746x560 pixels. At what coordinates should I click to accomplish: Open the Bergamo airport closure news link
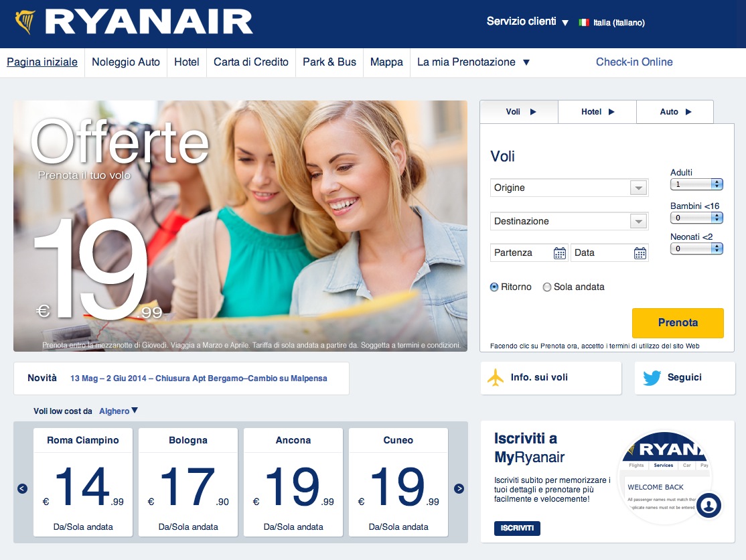click(199, 378)
